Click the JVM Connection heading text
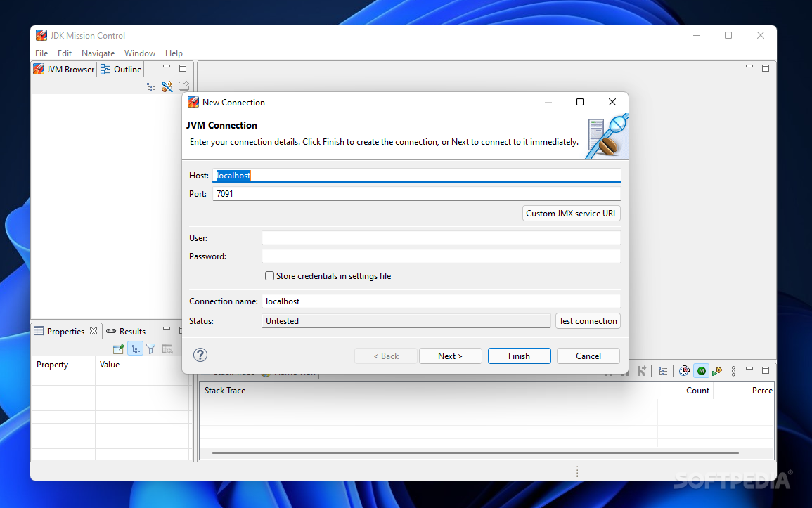 (221, 125)
